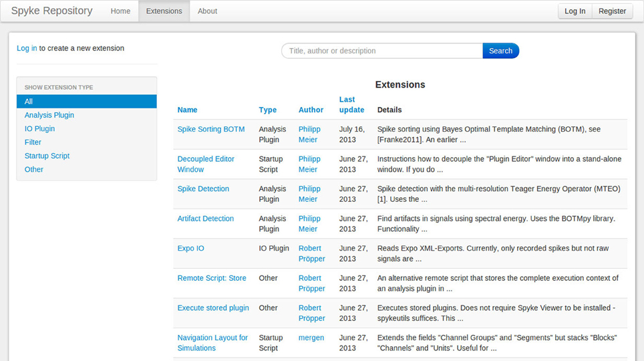The width and height of the screenshot is (644, 361).
Task: Open Navigation Layout for Simulations extension
Action: 212,343
